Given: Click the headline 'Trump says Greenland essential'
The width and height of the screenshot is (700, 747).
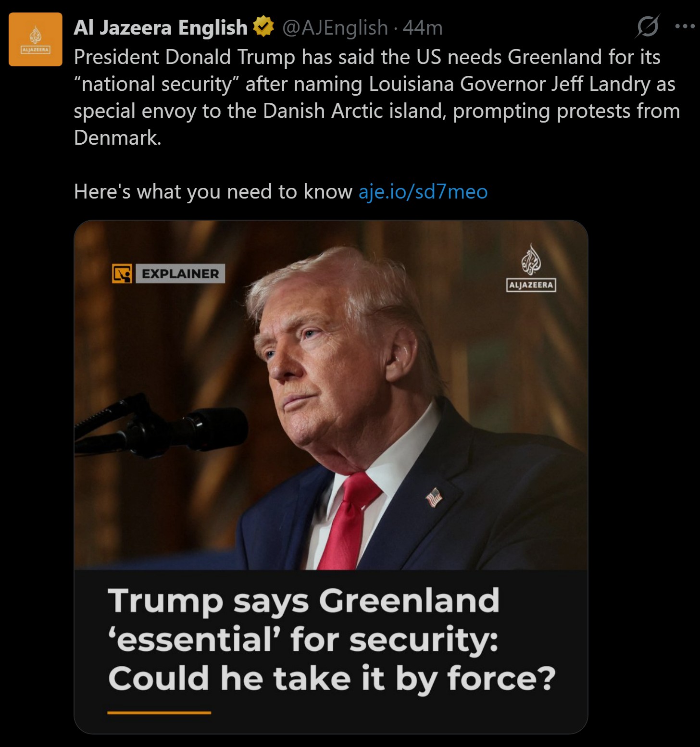Looking at the screenshot, I should click(332, 639).
